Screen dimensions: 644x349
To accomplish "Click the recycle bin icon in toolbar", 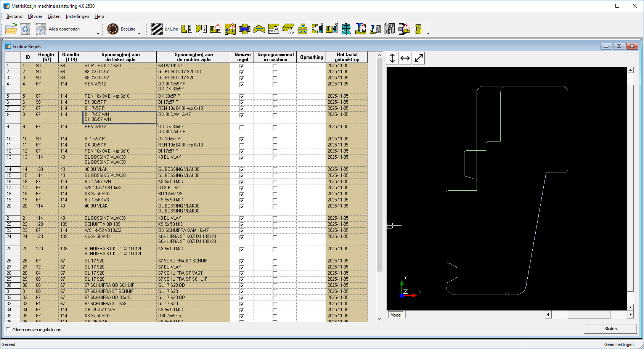I will tap(25, 29).
